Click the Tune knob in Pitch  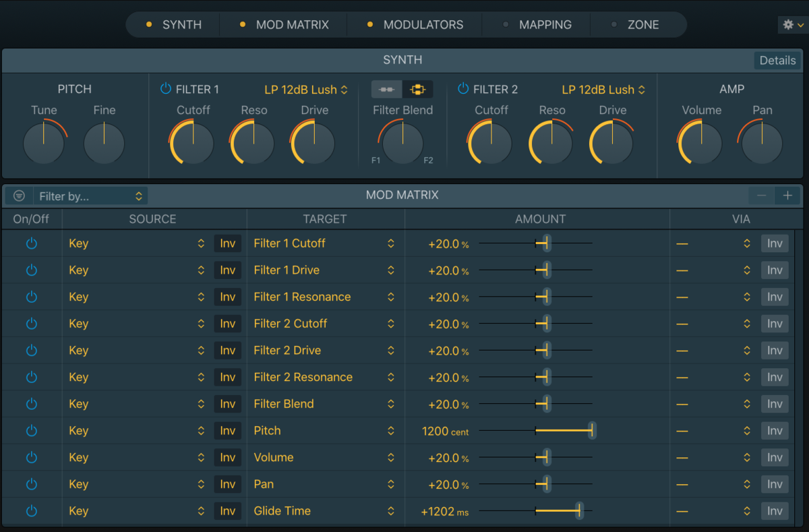coord(44,143)
